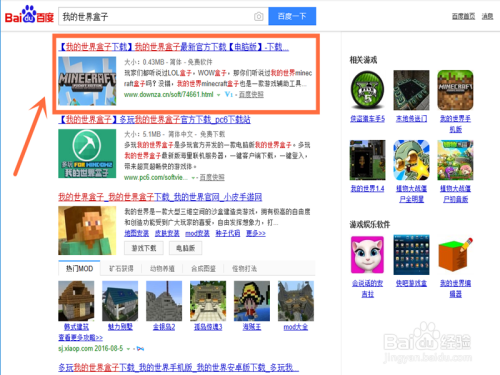Screen dimensions: 500x375
Task: Open third result title 小皮手游网
Action: point(160,197)
